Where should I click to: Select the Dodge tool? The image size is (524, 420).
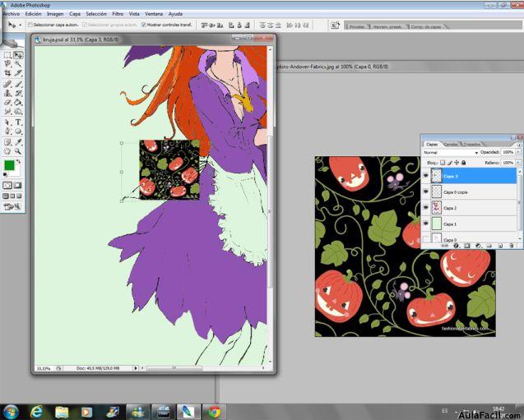[x=18, y=111]
